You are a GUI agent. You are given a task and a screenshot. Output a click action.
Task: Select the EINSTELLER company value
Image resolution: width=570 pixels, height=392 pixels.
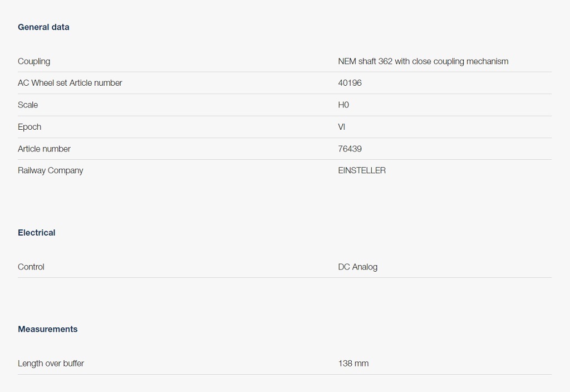tap(362, 170)
